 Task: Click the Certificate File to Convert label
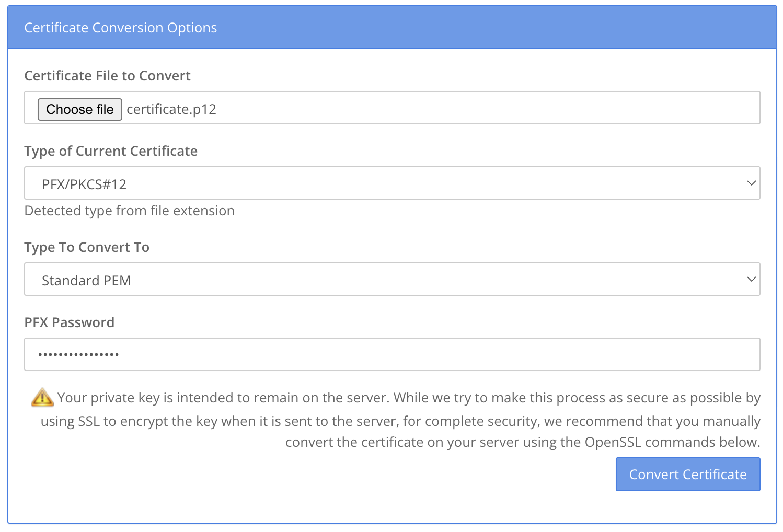pyautogui.click(x=107, y=76)
